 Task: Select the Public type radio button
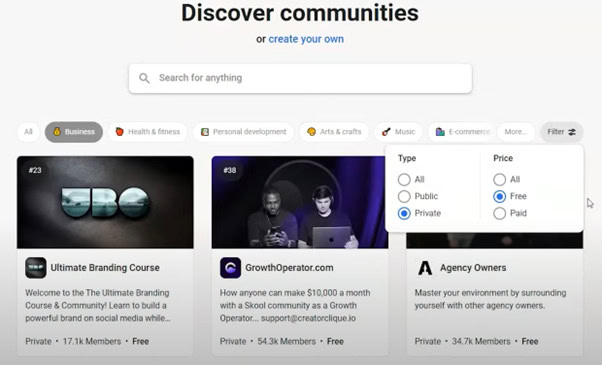(404, 197)
